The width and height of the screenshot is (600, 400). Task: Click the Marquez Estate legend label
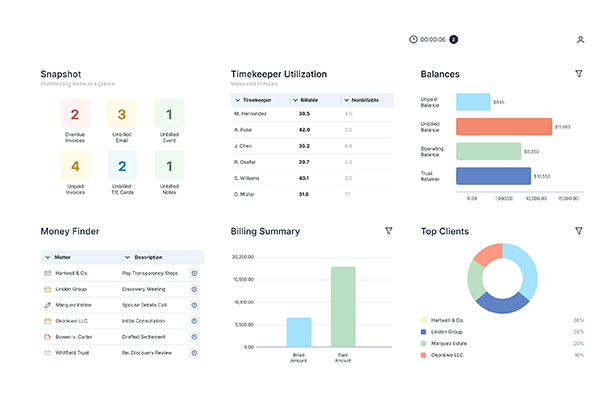click(x=449, y=343)
